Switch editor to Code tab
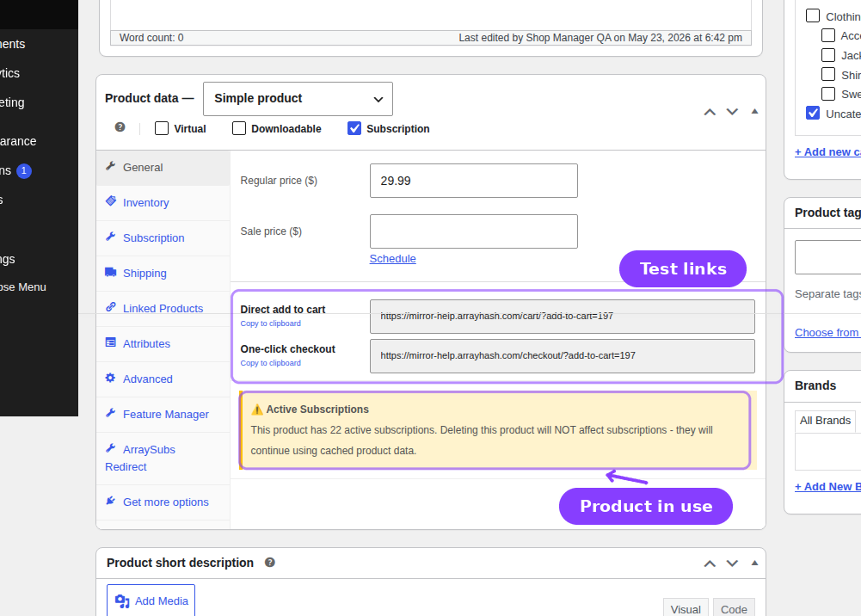861x616 pixels. (x=734, y=608)
